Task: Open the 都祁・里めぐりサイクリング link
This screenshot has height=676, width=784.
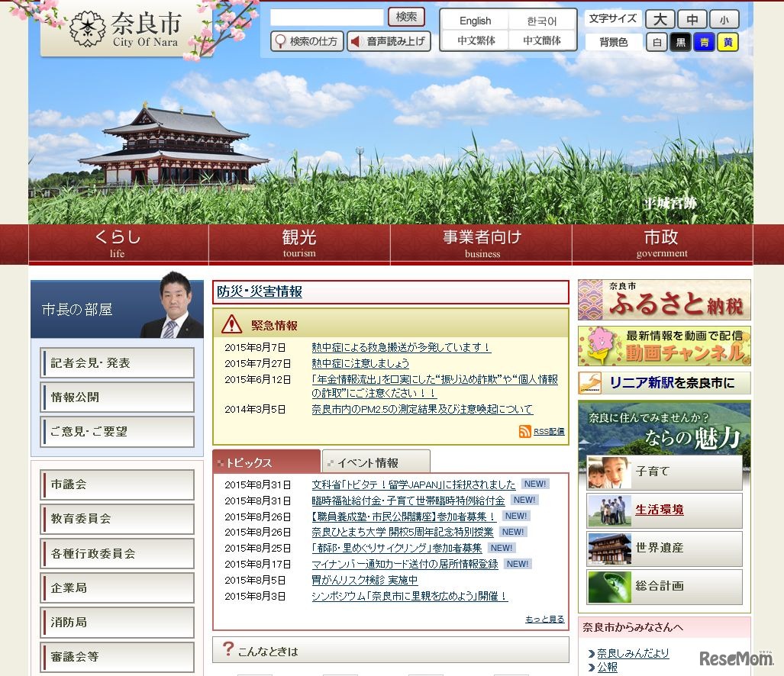Action: click(397, 548)
